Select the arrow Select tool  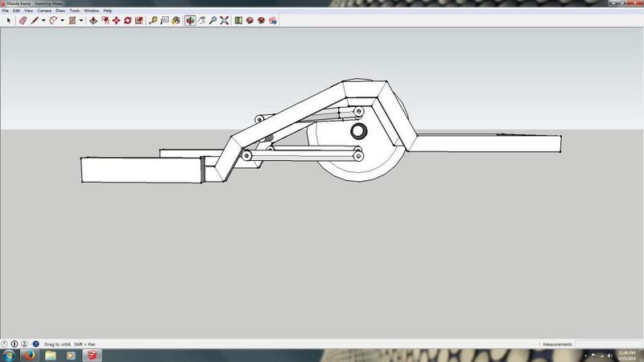9,20
